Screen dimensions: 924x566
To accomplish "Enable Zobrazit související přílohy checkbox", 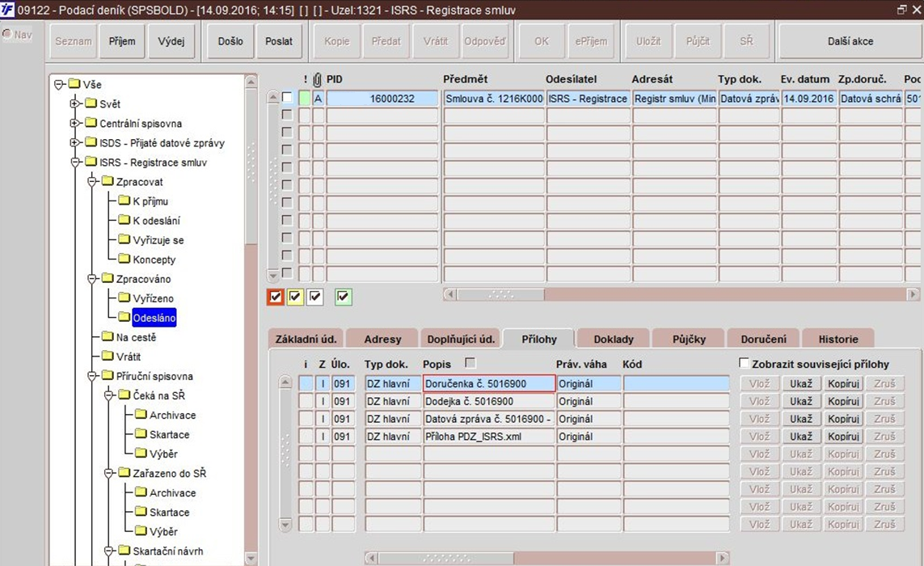I will click(745, 363).
